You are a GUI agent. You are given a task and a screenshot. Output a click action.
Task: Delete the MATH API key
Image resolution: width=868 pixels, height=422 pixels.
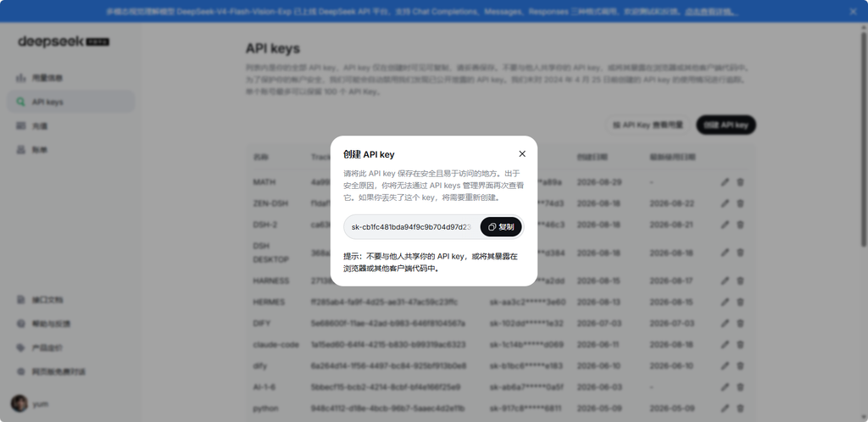(740, 182)
